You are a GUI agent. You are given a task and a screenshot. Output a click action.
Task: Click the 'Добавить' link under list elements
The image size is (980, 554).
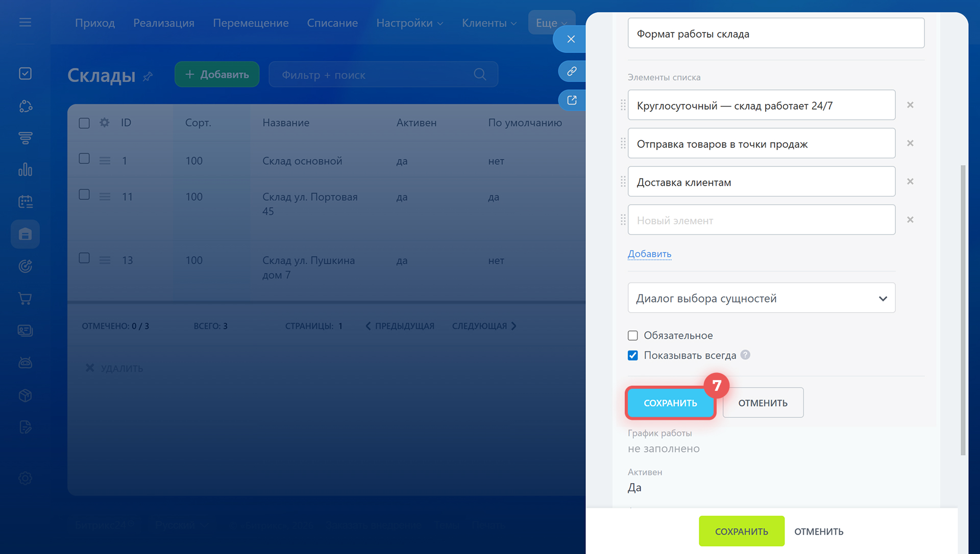[649, 254]
